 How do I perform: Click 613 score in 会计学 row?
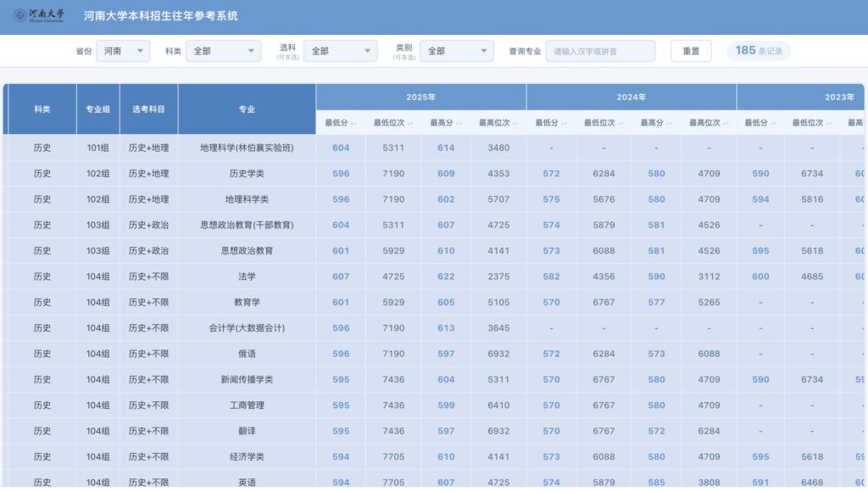[446, 328]
